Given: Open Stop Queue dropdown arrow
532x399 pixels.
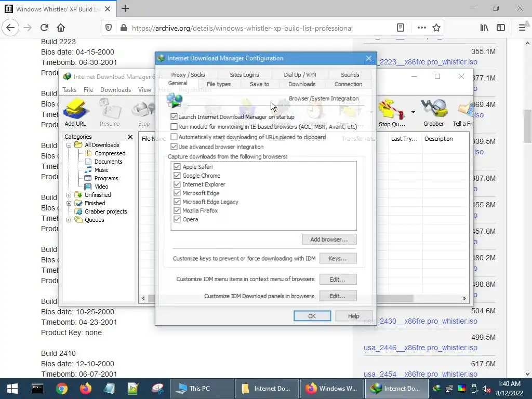Looking at the screenshot, I should pyautogui.click(x=413, y=112).
